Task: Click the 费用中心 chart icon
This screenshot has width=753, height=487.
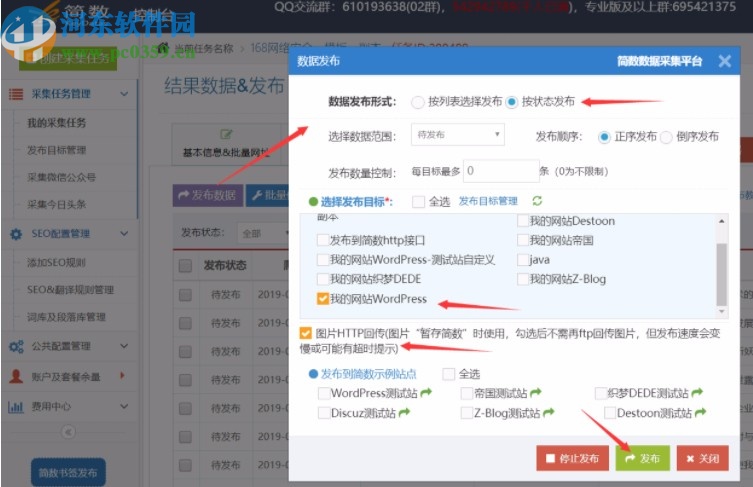Action: click(16, 407)
